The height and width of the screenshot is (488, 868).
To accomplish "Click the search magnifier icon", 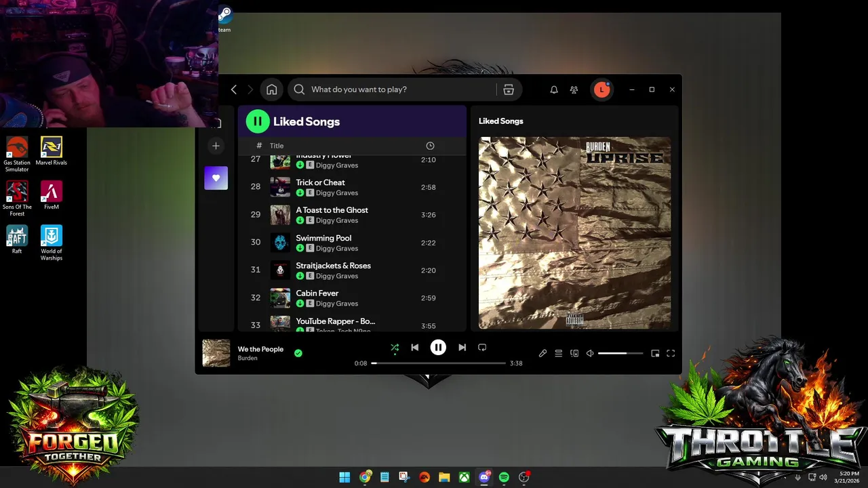I will click(x=299, y=89).
